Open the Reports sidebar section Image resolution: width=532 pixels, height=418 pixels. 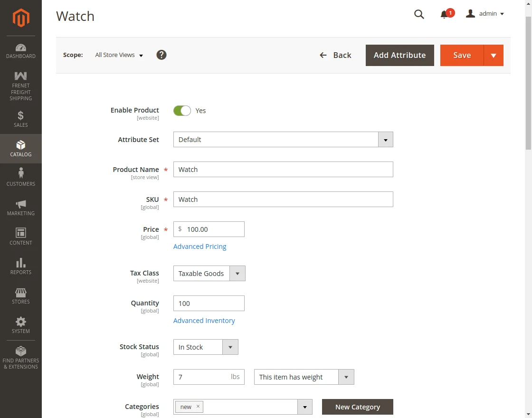[20, 266]
